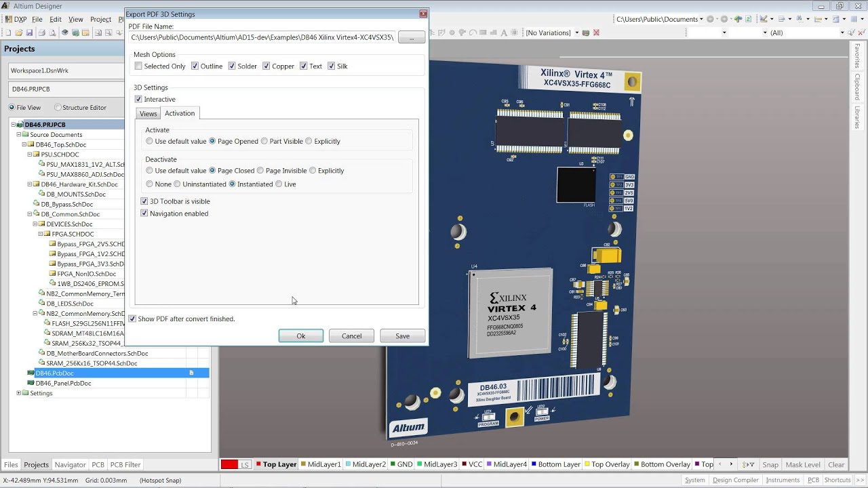Click the Save button in dialog
The image size is (868, 488).
tap(403, 335)
